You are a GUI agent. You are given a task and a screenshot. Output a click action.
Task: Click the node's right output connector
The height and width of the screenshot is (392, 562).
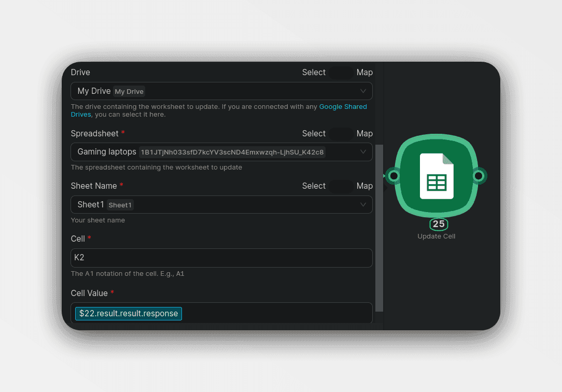pos(479,176)
